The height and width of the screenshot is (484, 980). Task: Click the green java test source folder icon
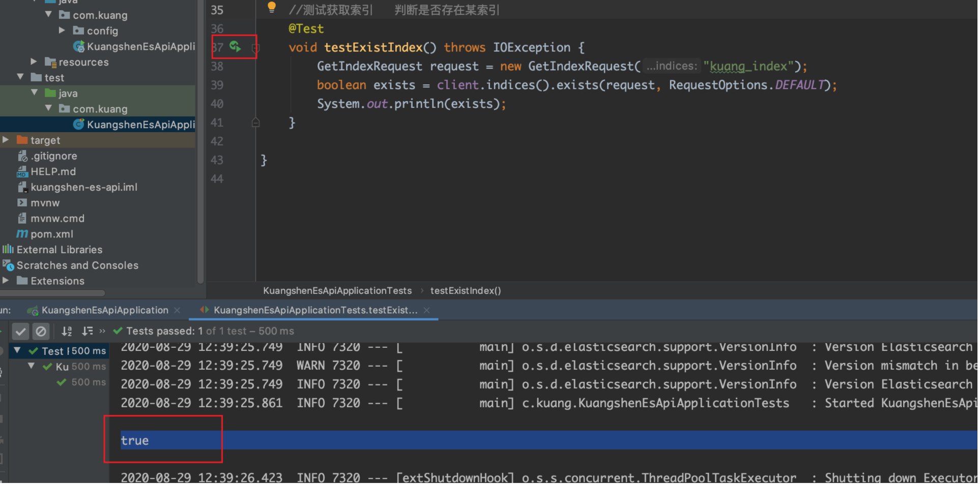pos(50,93)
